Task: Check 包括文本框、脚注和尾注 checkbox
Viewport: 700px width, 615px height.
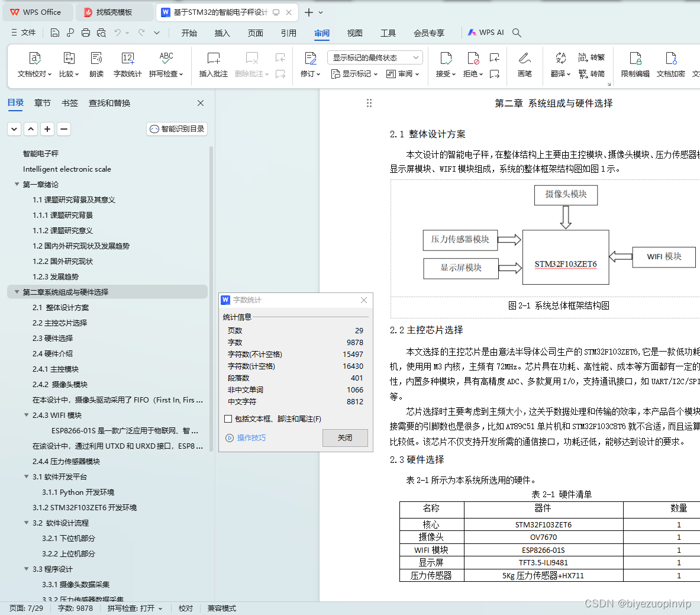Action: pos(228,419)
